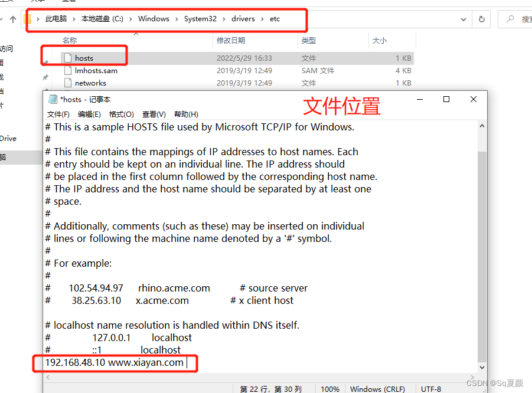Click the networks file icon
The height and width of the screenshot is (393, 532).
coord(68,83)
